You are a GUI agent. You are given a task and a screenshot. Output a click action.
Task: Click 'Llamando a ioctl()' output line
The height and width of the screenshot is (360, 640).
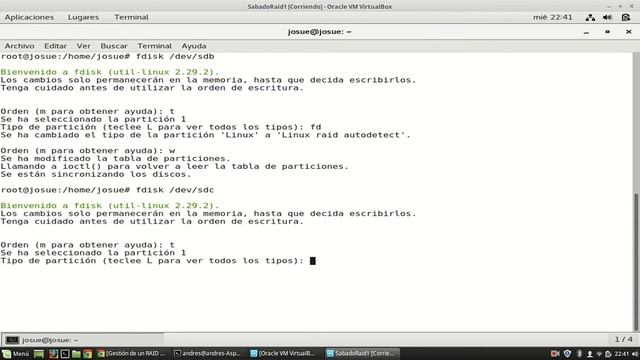tap(174, 166)
